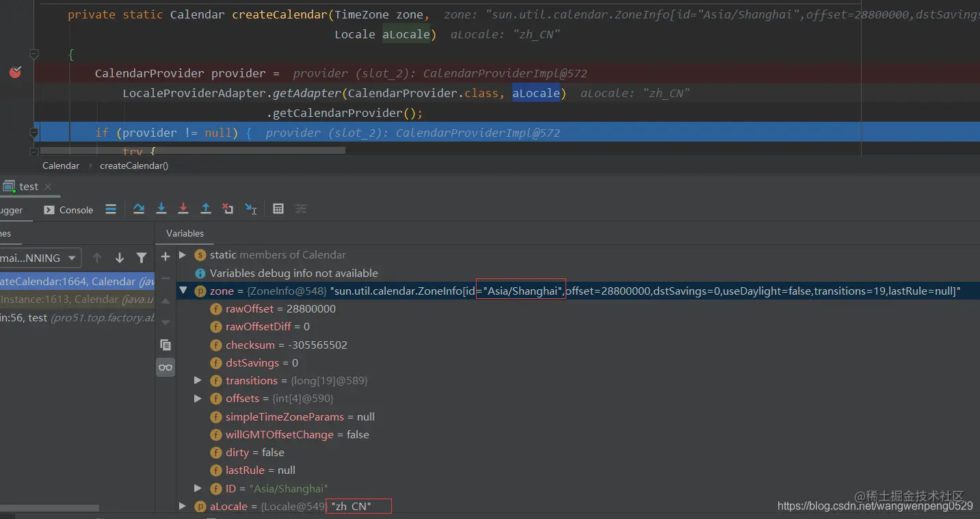Select the simpleTimeZoneParams = null row
The height and width of the screenshot is (519, 980).
click(x=578, y=416)
